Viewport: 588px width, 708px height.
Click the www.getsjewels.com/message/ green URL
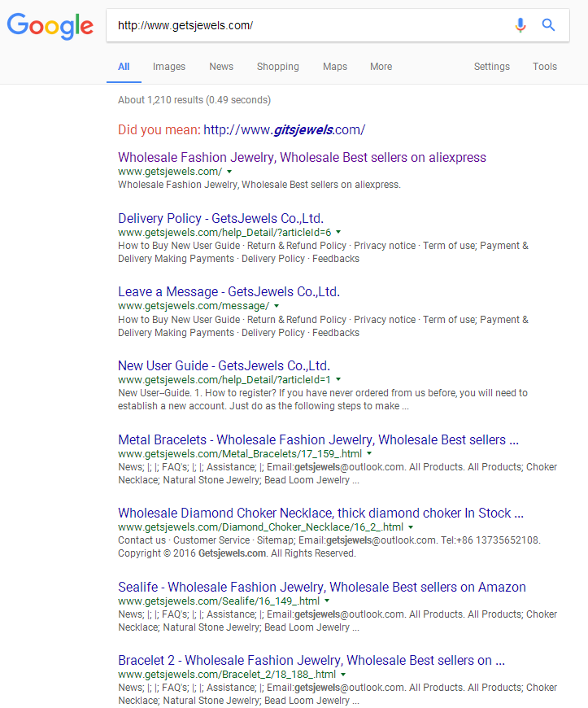click(x=194, y=306)
